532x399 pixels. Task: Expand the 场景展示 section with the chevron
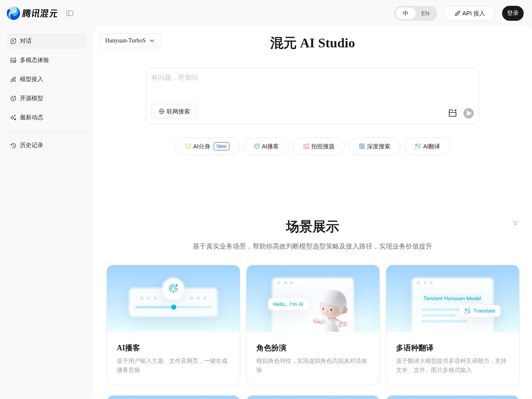coord(515,223)
